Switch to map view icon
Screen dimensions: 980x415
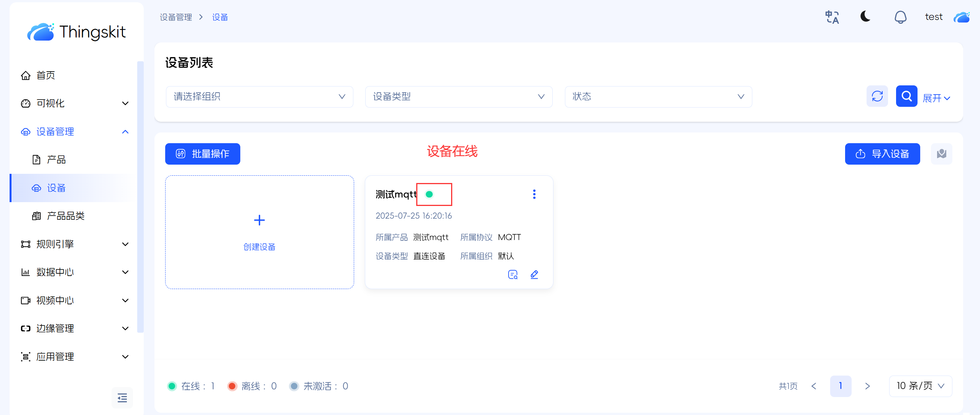pos(941,154)
